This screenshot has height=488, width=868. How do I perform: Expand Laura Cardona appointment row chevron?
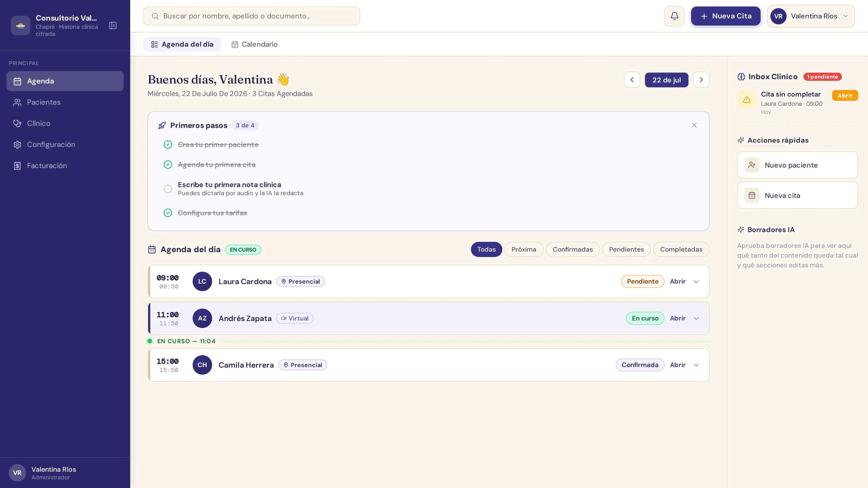click(x=696, y=282)
